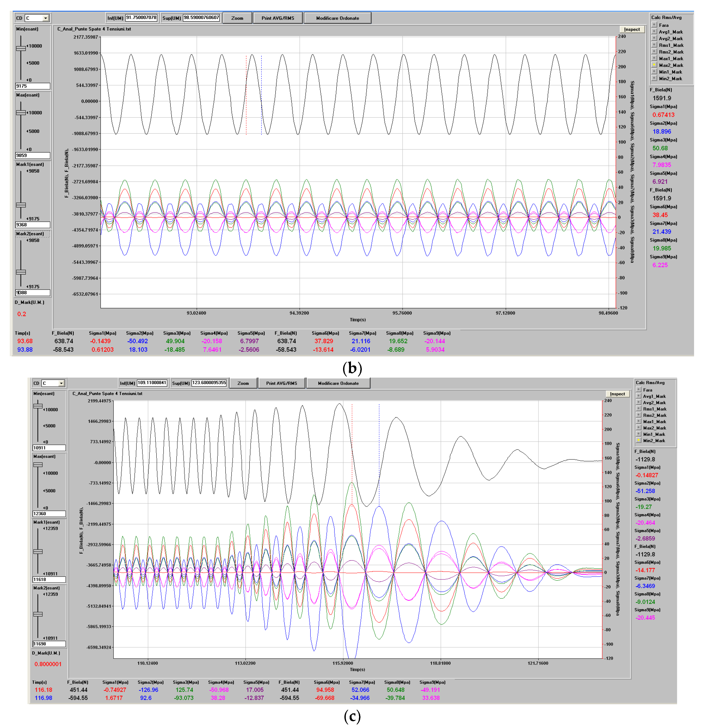Select Rms2_Mark radio option in figure (c)
701x728 pixels.
(x=638, y=415)
